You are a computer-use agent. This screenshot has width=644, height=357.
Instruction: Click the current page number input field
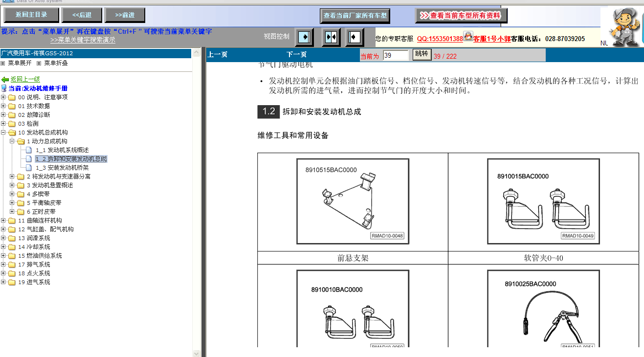[396, 55]
